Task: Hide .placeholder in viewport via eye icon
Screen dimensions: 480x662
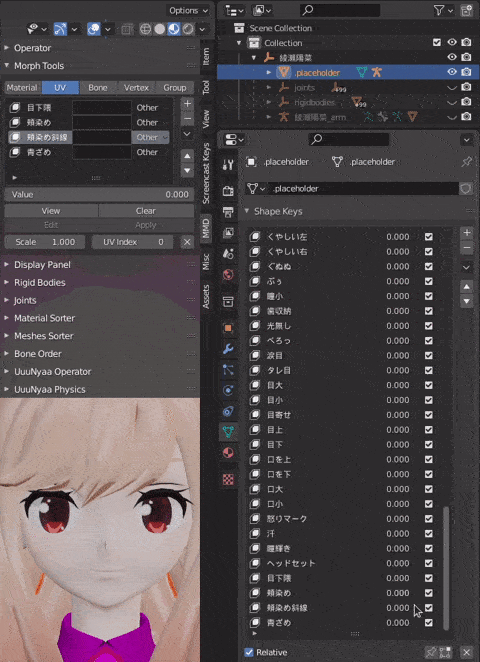Action: pos(452,72)
